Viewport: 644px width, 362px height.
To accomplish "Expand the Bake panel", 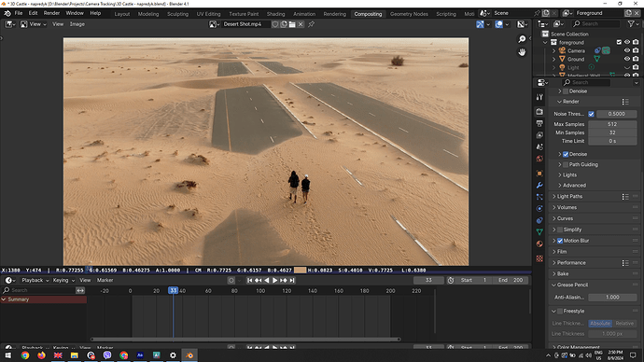I will (x=563, y=273).
